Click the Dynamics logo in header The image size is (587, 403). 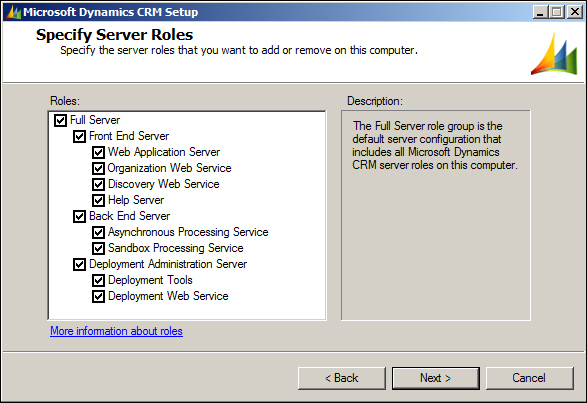pos(554,54)
